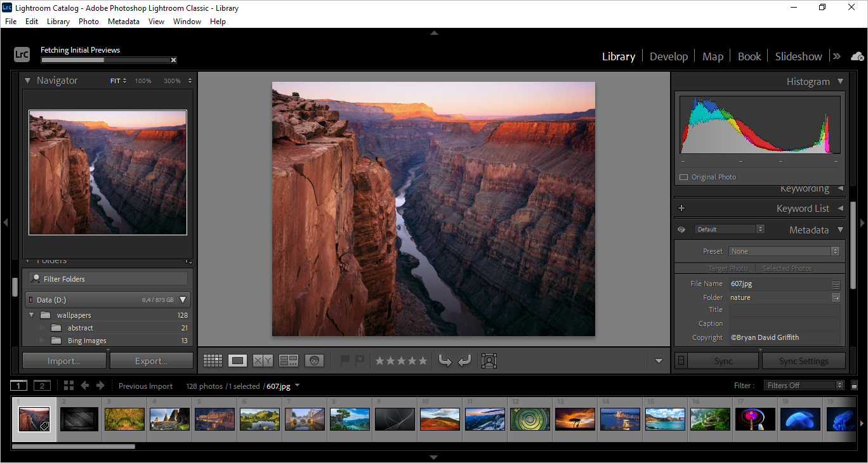Screen dimensions: 868x463
Task: Show second window button 2
Action: coord(43,386)
